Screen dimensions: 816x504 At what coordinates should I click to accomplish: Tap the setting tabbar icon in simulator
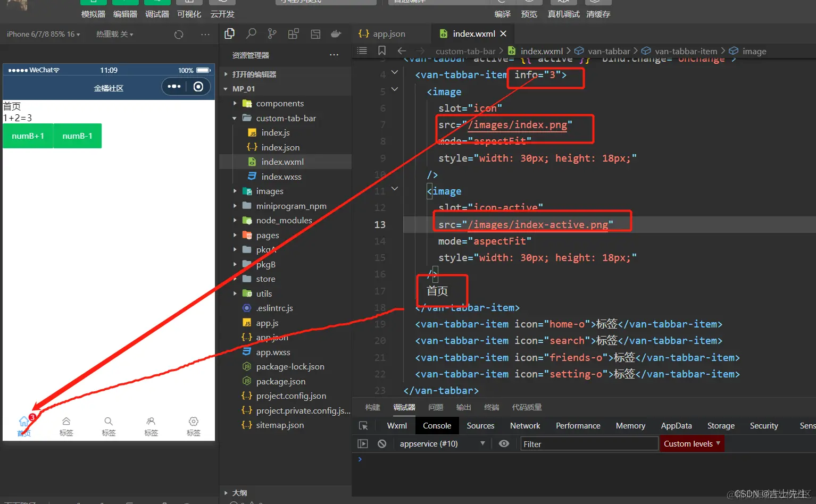[x=194, y=421]
